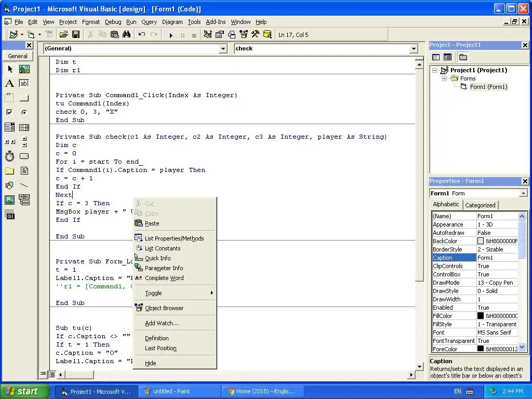
Task: Select the Frame control tool
Action: [10, 98]
